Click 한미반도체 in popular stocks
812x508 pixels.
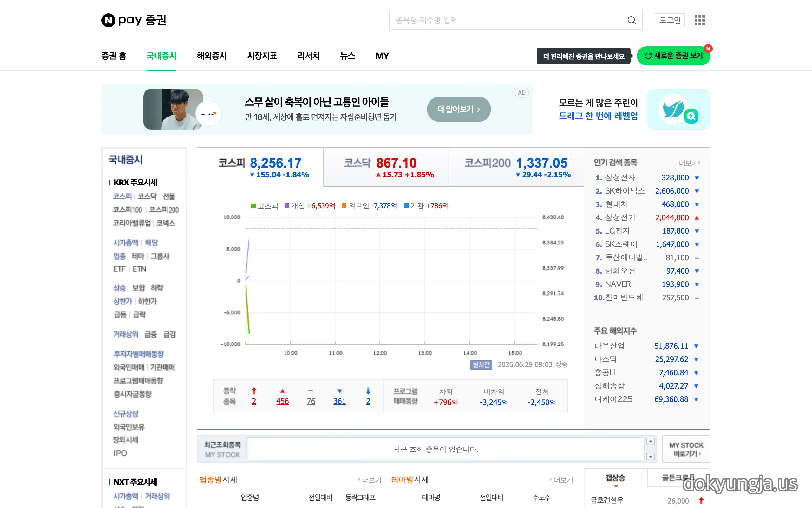pos(624,298)
